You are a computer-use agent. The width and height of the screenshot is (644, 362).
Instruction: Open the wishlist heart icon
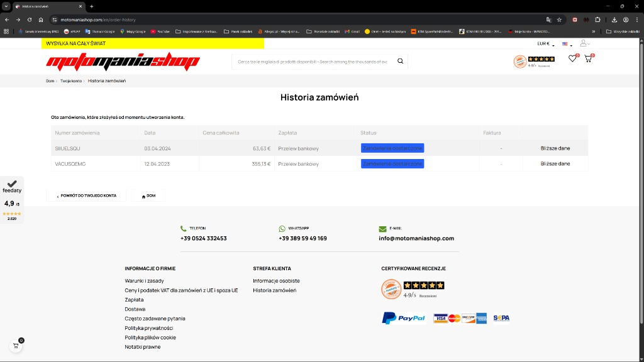click(572, 58)
